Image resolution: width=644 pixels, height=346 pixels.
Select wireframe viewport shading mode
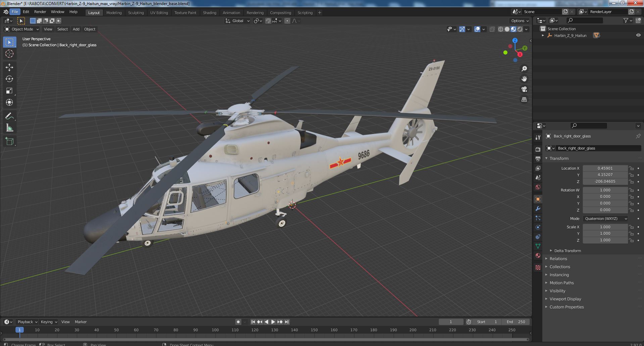501,29
